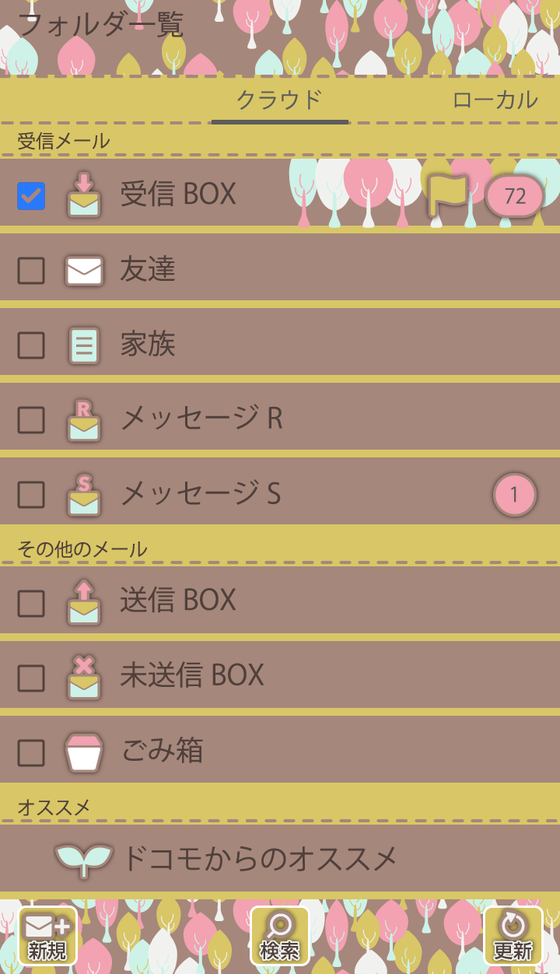Uncheck the 受信 BOX checkbox

coord(31,196)
